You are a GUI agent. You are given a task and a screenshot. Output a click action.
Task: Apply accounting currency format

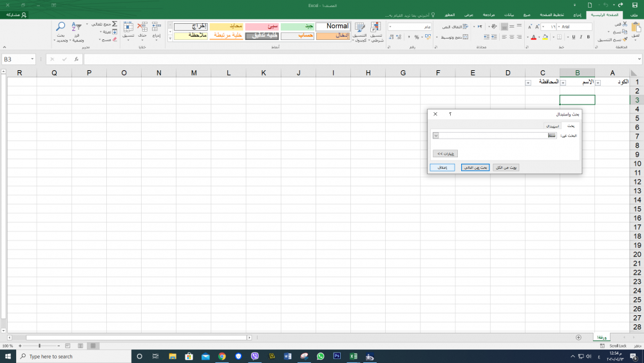click(428, 37)
